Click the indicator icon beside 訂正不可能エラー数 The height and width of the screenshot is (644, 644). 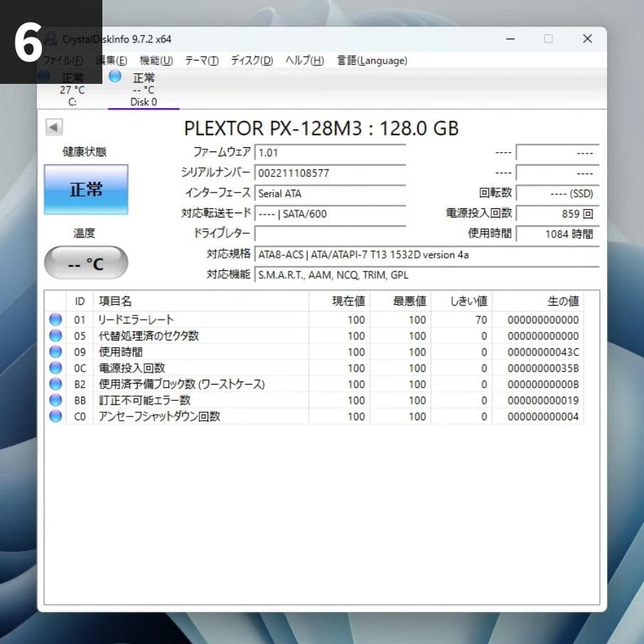point(55,400)
